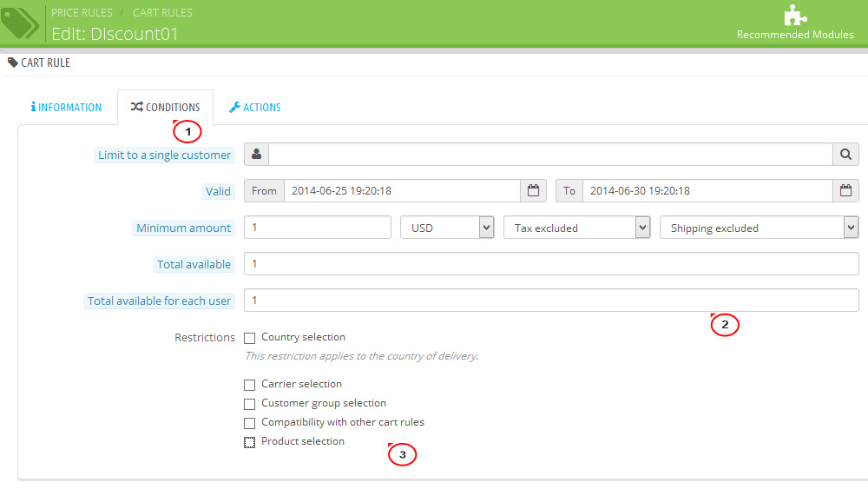
Task: Click the Edit: Discount01 page title
Action: click(x=115, y=34)
